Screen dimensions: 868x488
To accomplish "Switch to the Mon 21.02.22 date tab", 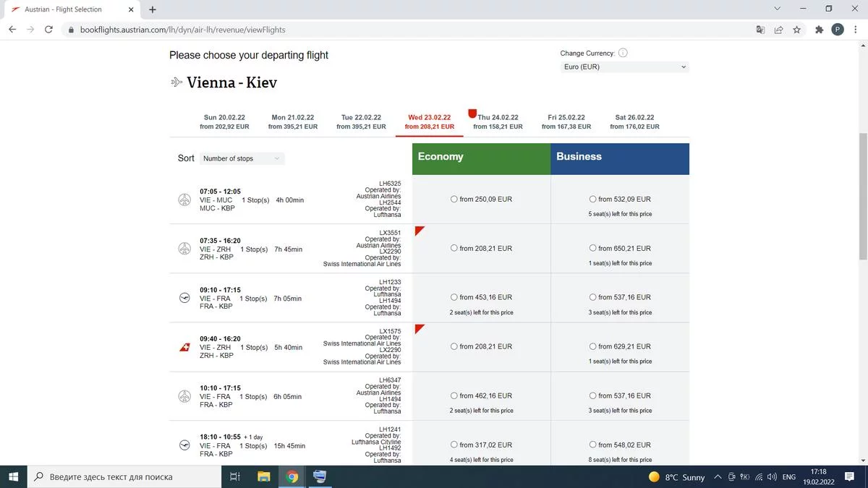I will tap(293, 121).
